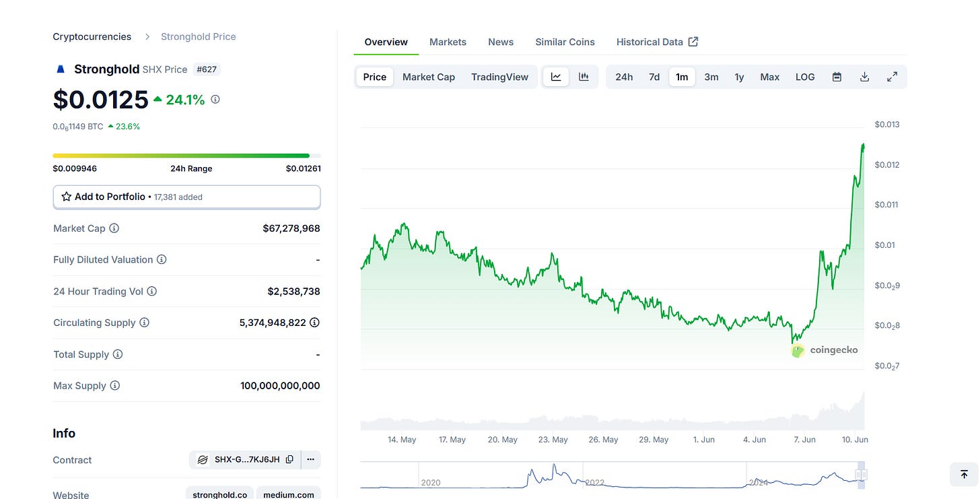Click 24 Hour Trading Vol info icon
Image resolution: width=980 pixels, height=499 pixels.
coord(152,291)
